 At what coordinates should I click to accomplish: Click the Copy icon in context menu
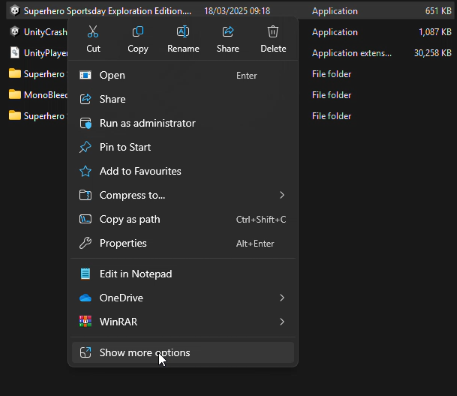(x=138, y=32)
